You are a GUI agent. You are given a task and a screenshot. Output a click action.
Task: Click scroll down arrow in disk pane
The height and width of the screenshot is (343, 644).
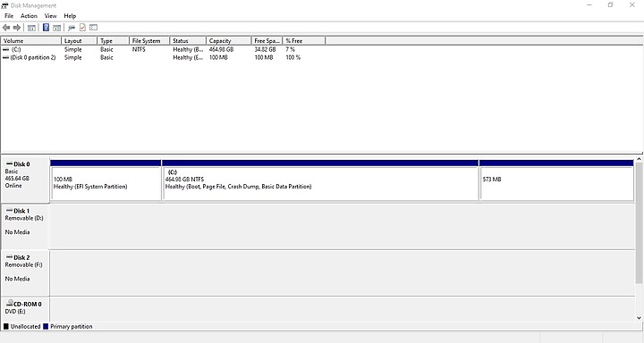click(639, 318)
